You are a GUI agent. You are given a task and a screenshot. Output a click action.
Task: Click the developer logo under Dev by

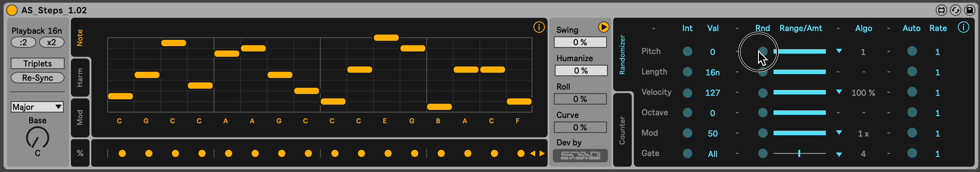tap(580, 156)
